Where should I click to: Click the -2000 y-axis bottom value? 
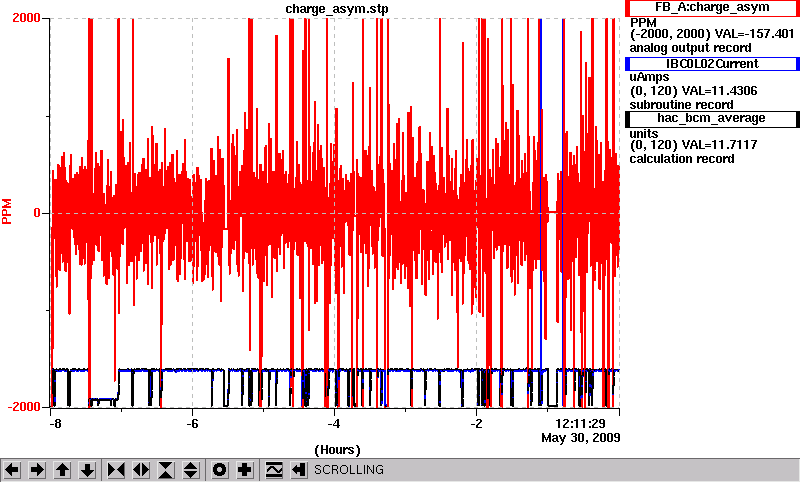pyautogui.click(x=24, y=407)
